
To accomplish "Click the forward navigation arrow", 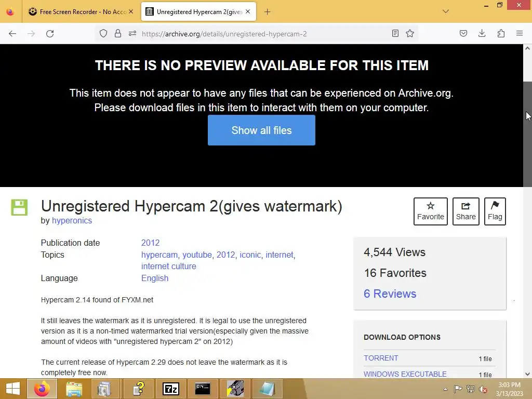I will pyautogui.click(x=31, y=34).
